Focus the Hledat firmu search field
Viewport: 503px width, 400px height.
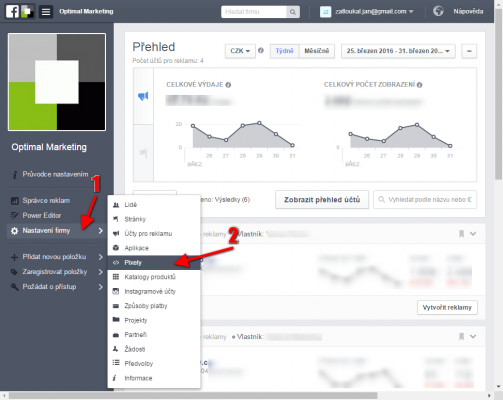coord(254,12)
